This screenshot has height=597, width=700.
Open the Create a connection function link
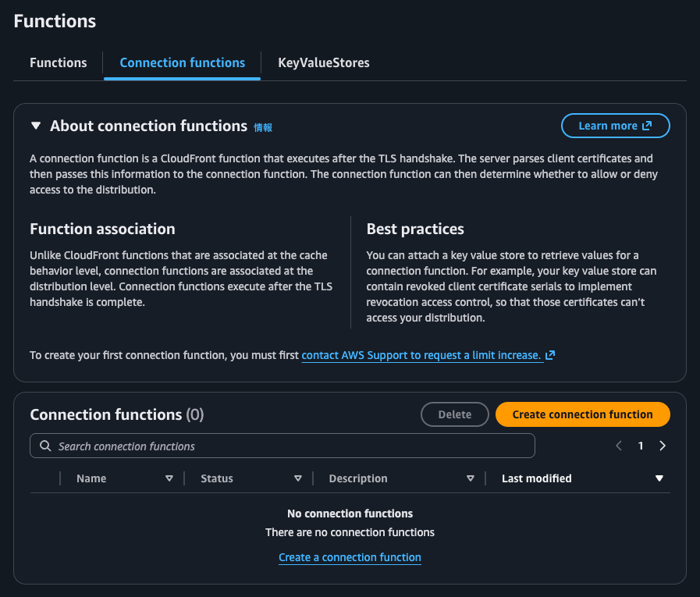coord(350,557)
